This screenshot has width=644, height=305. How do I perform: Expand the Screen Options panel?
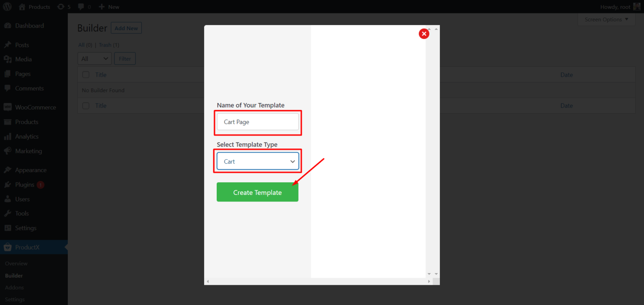tap(606, 19)
